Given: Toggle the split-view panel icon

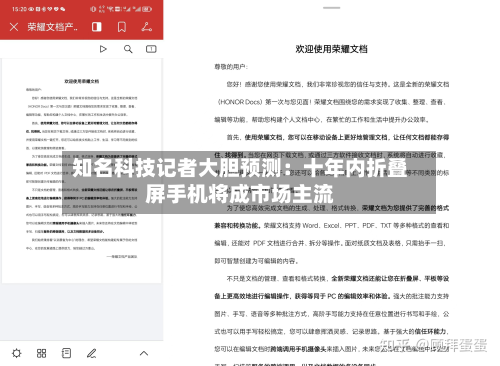Looking at the screenshot, I should coord(97,27).
